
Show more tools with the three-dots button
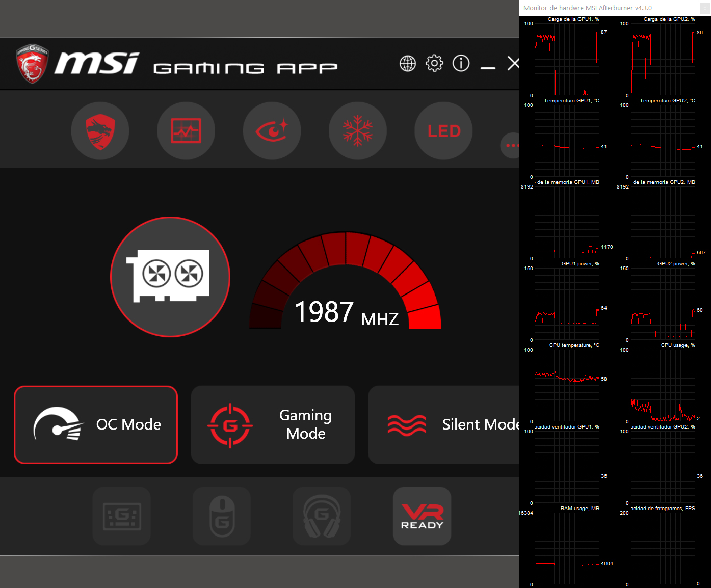tap(511, 146)
